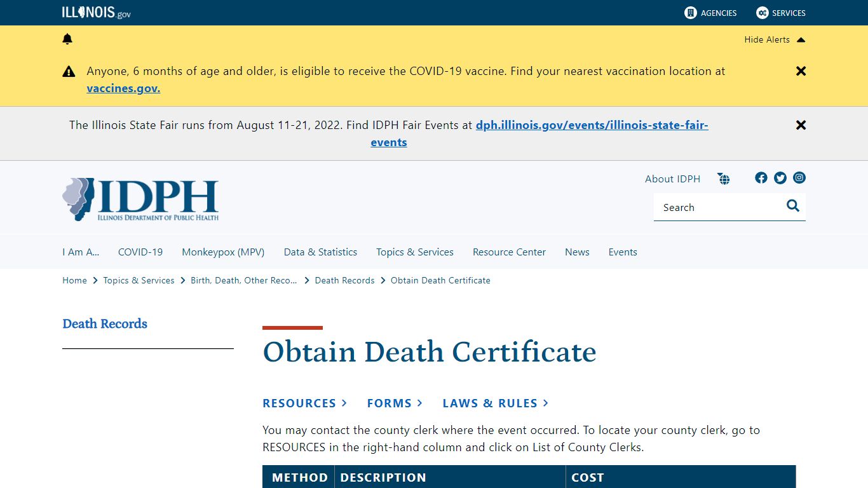Image resolution: width=868 pixels, height=488 pixels.
Task: Open IDPH Facebook page icon
Action: tap(761, 178)
